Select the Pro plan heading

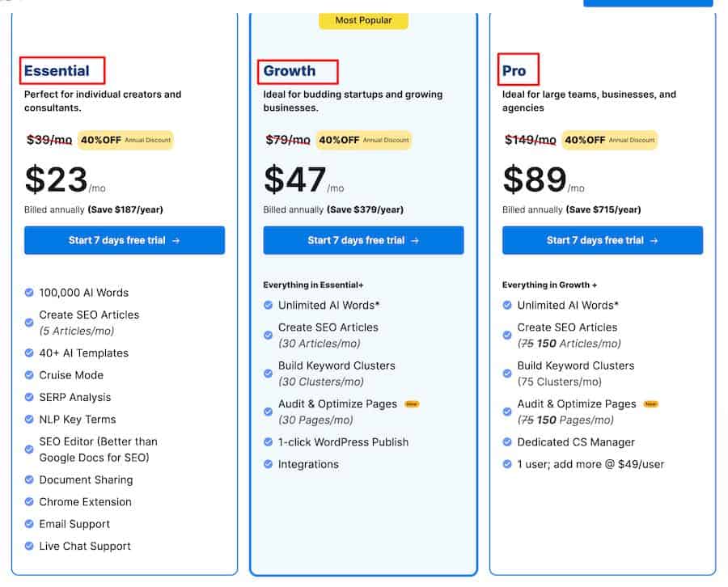(514, 71)
